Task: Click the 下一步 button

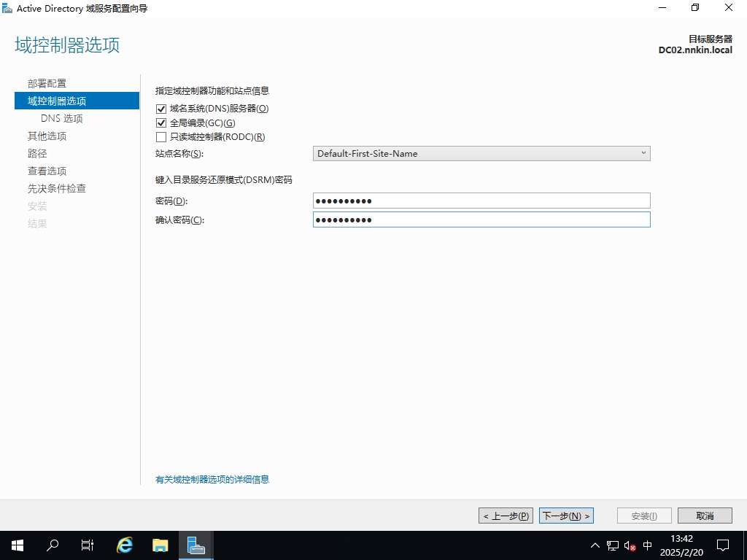Action: 566,516
